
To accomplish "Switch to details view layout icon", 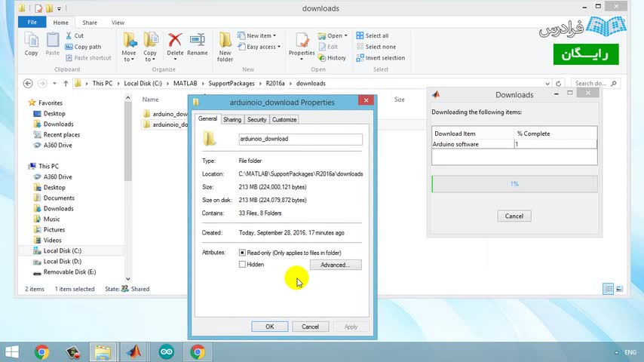I will pyautogui.click(x=608, y=289).
